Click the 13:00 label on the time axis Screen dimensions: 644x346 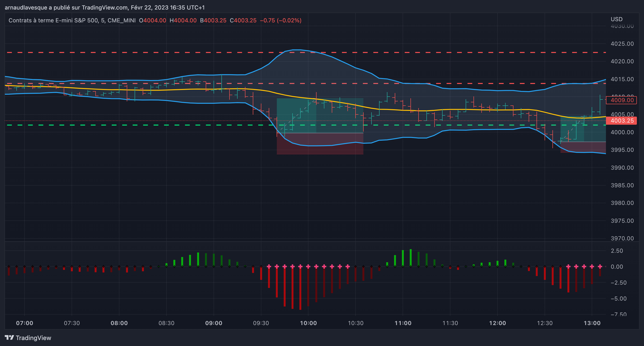pos(592,323)
